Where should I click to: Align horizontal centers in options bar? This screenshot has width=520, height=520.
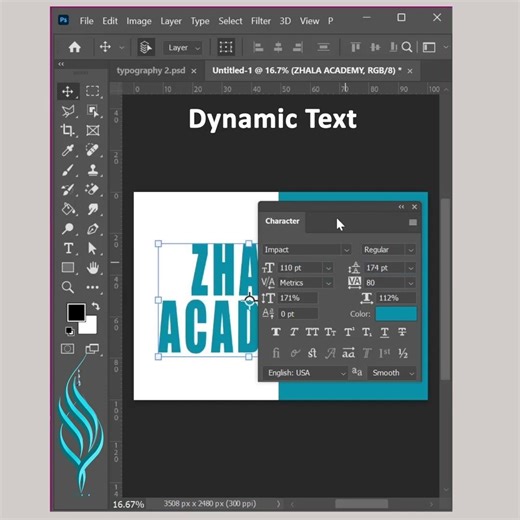coord(278,47)
